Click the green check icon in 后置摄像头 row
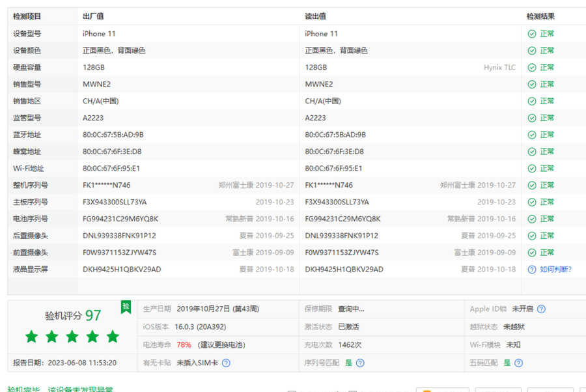Viewport: 586px width, 392px height. (x=532, y=236)
